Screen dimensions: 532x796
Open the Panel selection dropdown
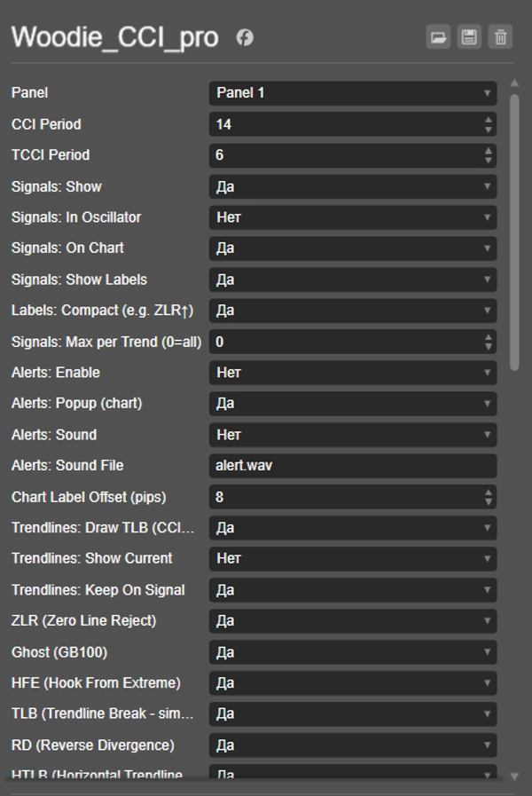tap(352, 92)
